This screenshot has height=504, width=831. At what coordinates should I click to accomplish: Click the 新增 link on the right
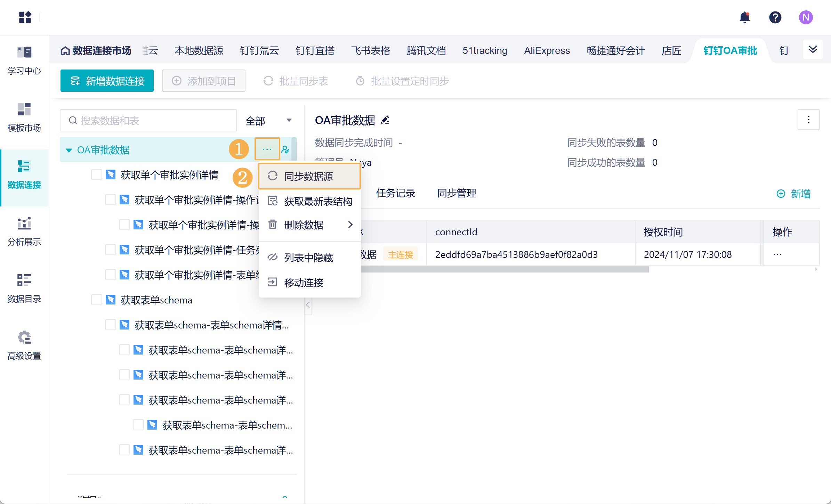tap(794, 194)
